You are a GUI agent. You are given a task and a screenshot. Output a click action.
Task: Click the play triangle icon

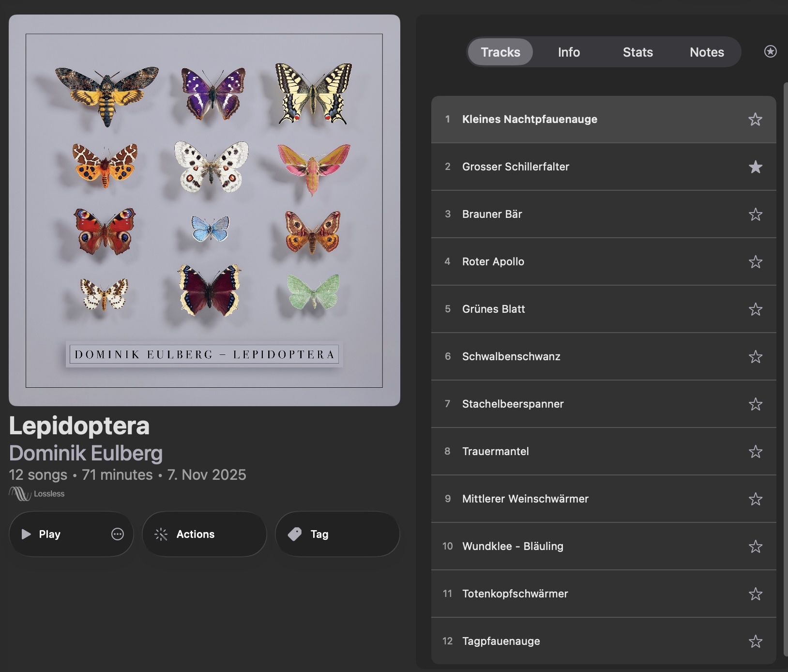point(26,534)
